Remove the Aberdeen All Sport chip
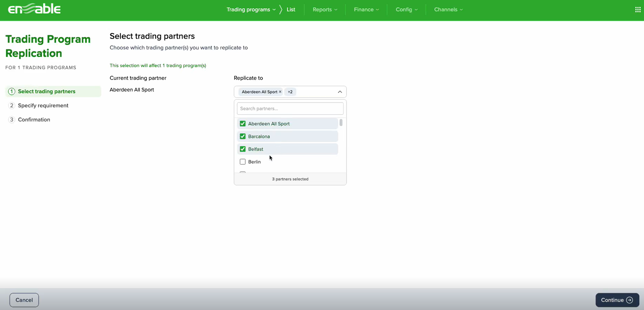The height and width of the screenshot is (310, 644). click(280, 92)
